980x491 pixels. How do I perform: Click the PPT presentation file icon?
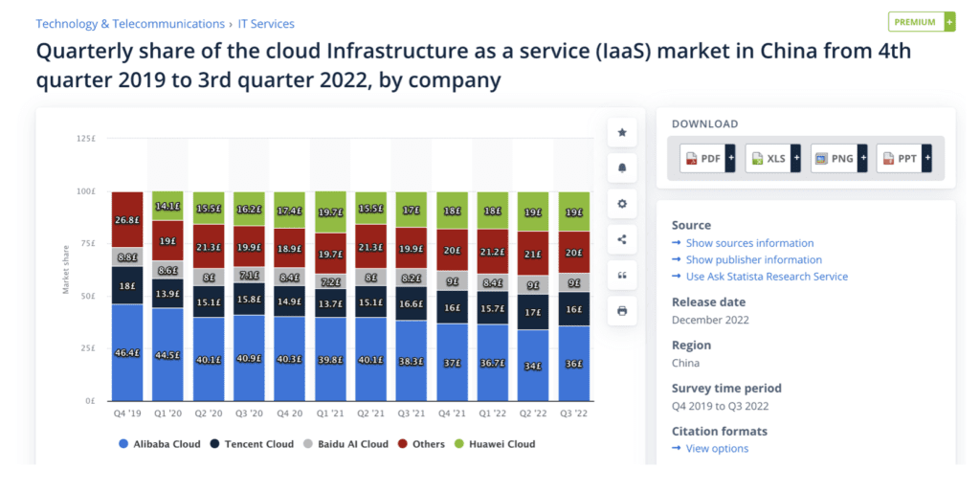(x=888, y=159)
